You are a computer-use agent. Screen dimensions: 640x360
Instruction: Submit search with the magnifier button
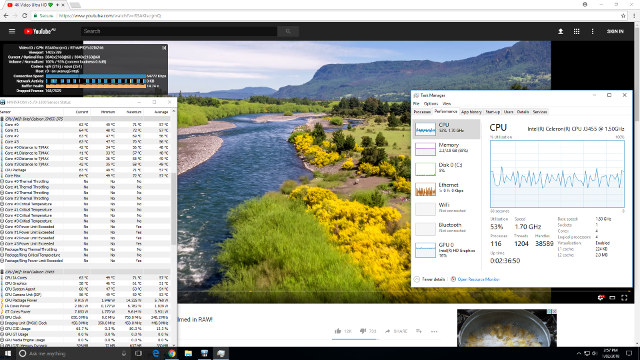[x=288, y=31]
